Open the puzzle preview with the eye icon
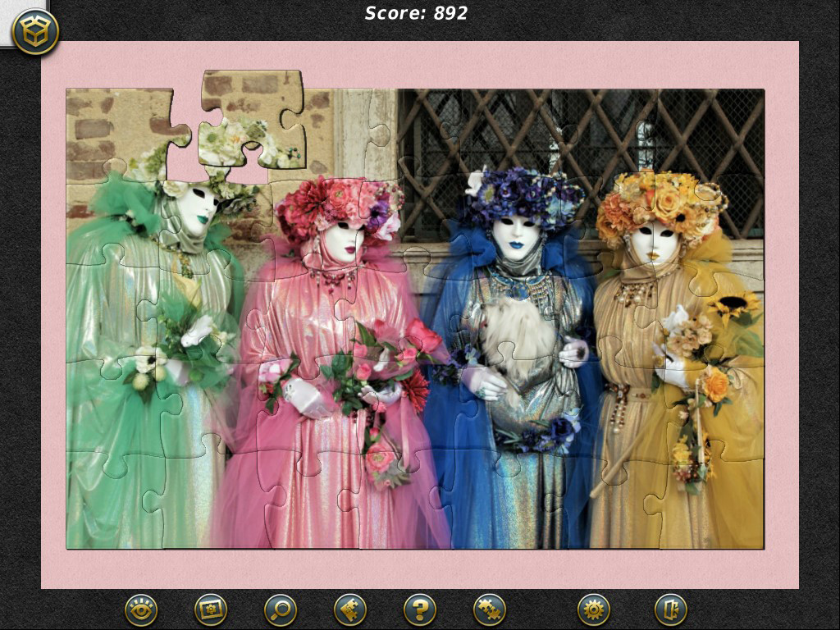Image resolution: width=840 pixels, height=630 pixels. (x=139, y=611)
